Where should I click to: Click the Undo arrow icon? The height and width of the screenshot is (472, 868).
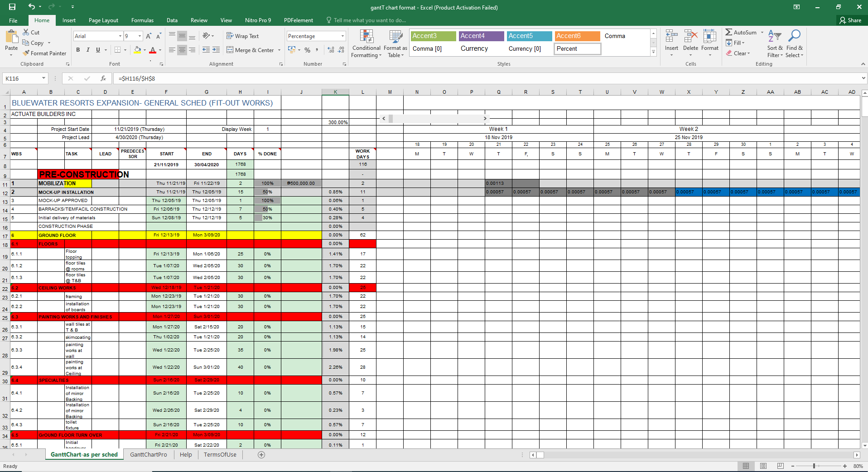(x=31, y=7)
